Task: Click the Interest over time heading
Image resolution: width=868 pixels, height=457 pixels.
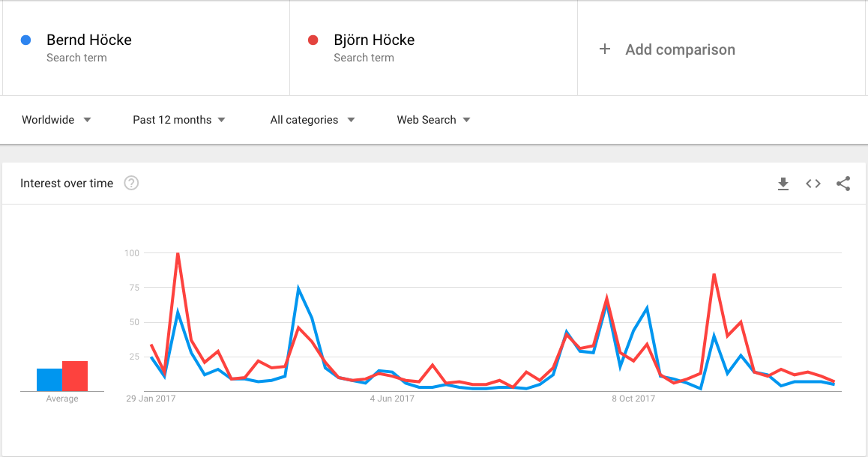Action: [67, 183]
